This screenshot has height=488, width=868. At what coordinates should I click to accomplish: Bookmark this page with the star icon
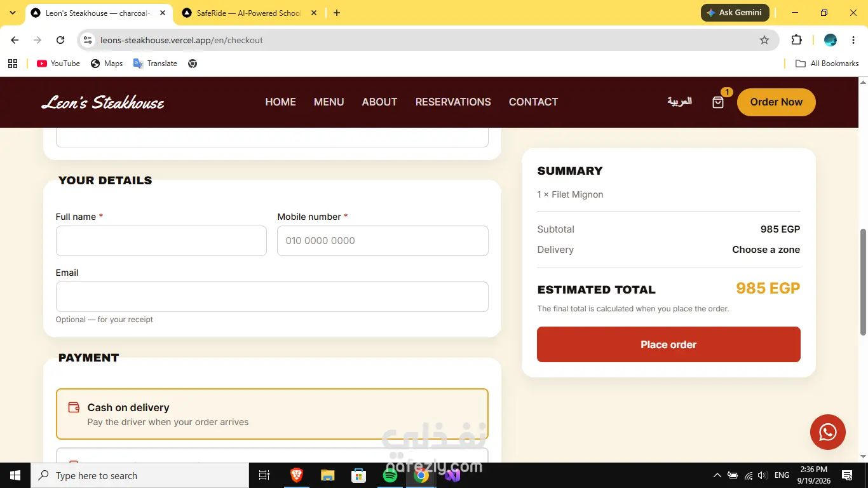tap(764, 40)
